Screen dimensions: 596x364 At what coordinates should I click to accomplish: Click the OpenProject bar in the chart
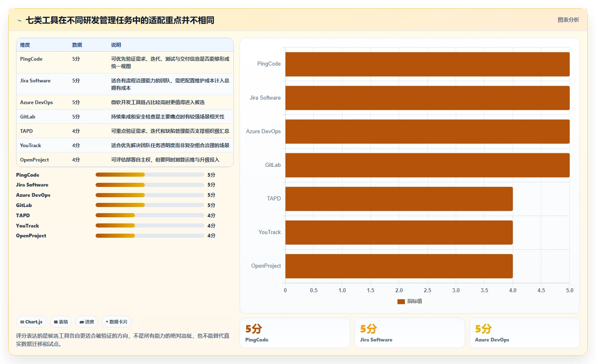click(x=399, y=266)
